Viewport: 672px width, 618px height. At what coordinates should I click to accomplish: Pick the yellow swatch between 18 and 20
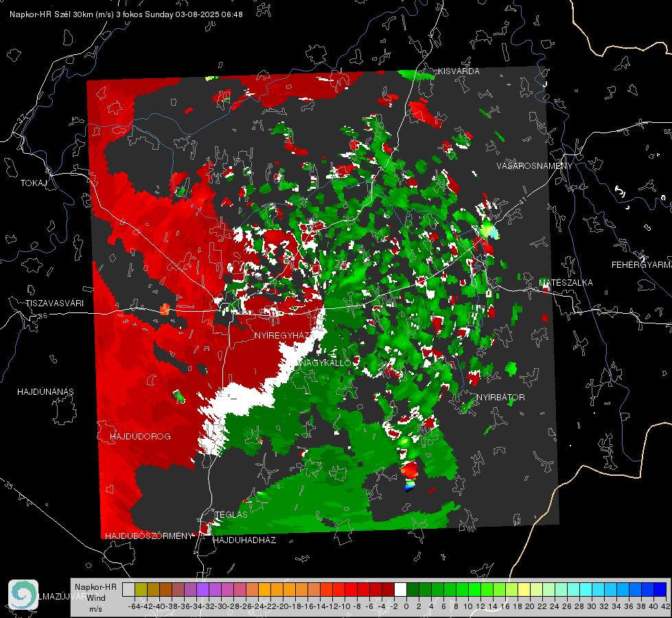click(x=524, y=589)
